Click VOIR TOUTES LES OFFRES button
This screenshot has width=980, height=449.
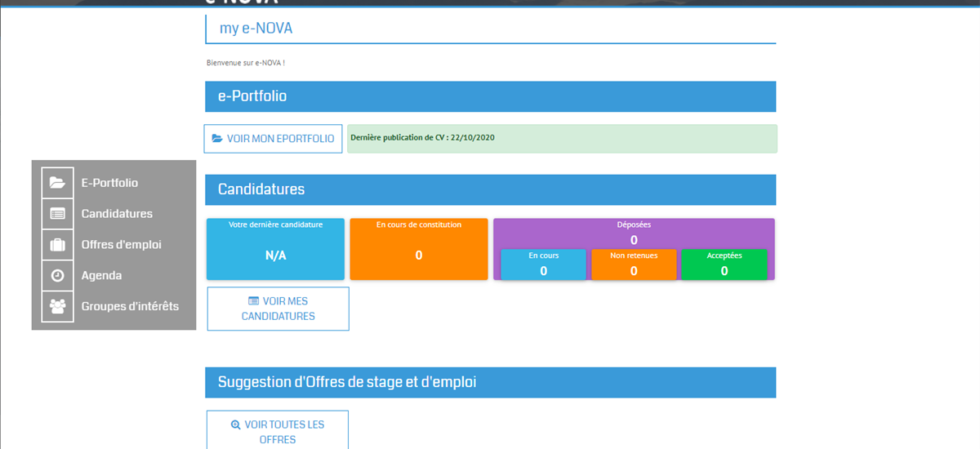tap(278, 431)
